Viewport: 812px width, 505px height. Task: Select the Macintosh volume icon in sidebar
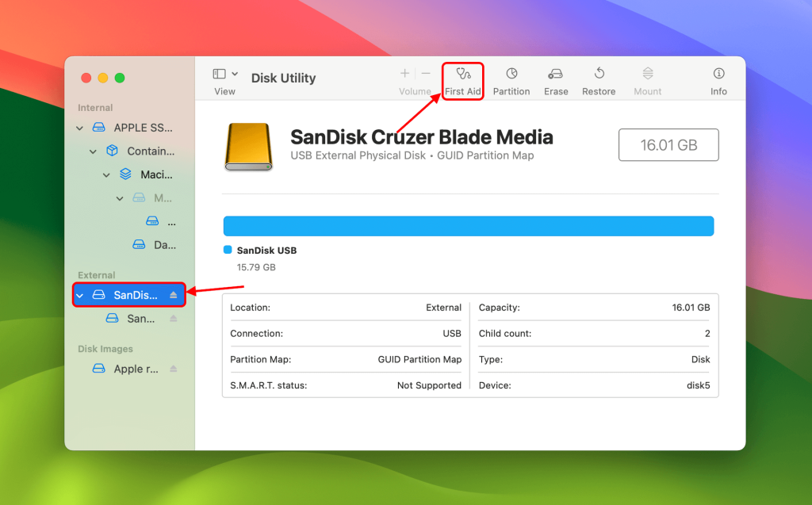(x=126, y=174)
